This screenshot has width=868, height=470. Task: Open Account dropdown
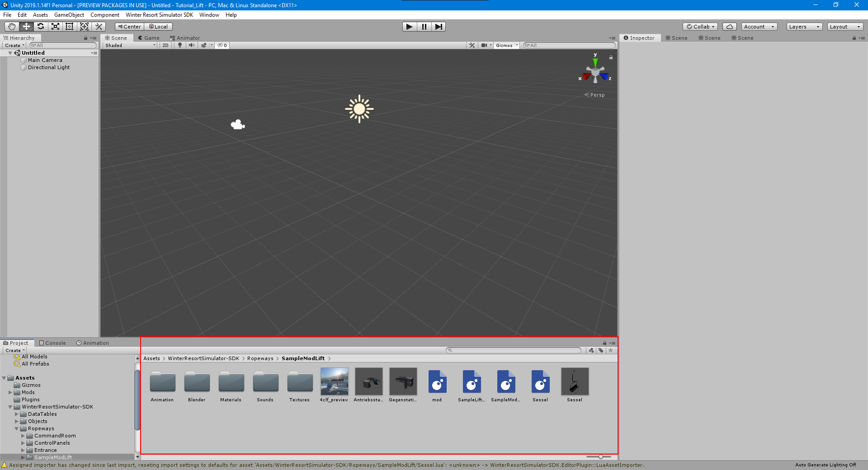[x=759, y=27]
